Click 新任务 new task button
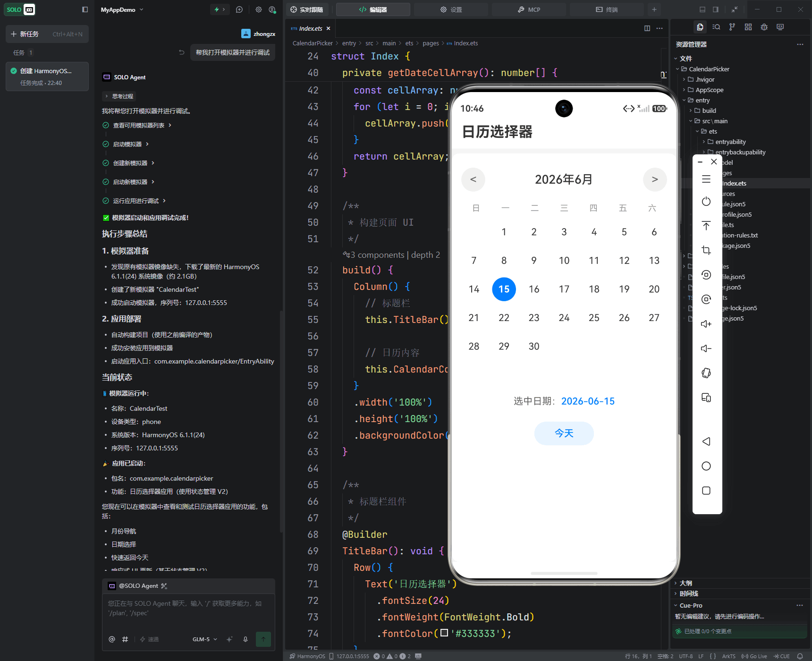The image size is (812, 661). (x=47, y=34)
